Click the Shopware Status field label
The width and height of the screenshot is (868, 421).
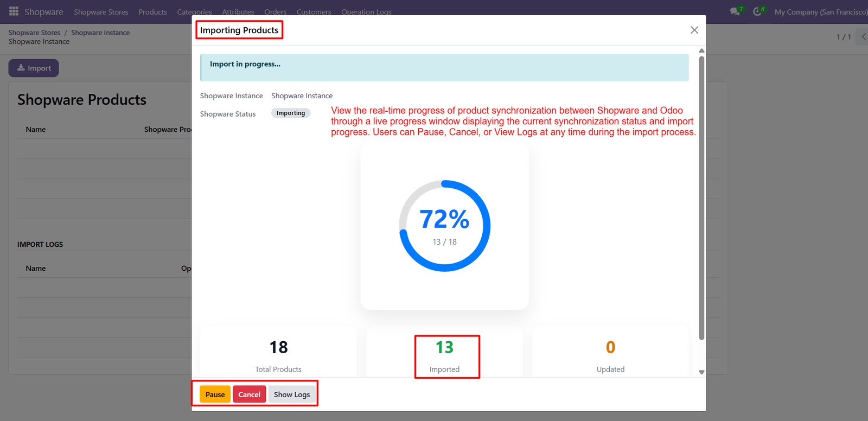pos(228,114)
